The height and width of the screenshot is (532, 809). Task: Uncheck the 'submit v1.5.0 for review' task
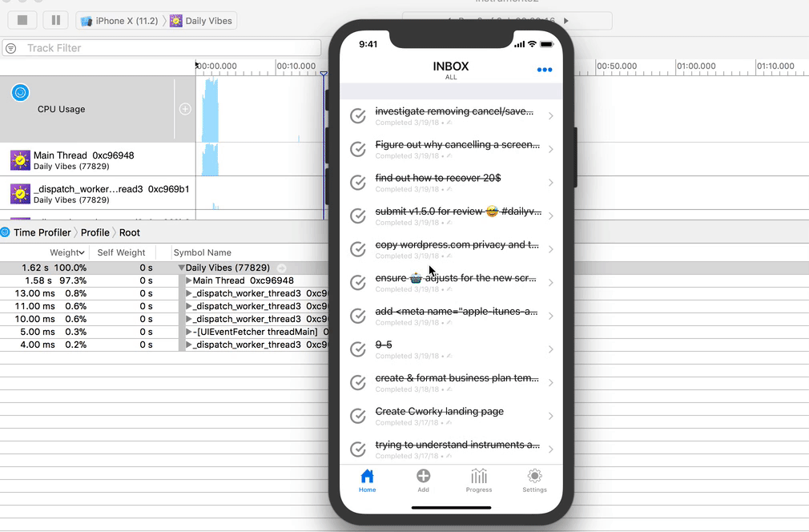tap(357, 216)
